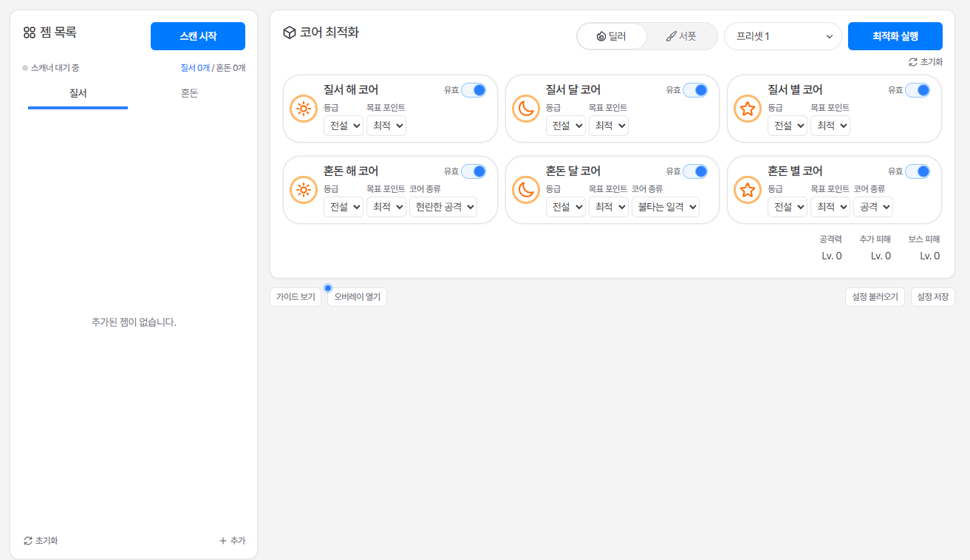The height and width of the screenshot is (560, 970).
Task: Open 질서 해 코어 등급 dropdown
Action: pos(344,126)
